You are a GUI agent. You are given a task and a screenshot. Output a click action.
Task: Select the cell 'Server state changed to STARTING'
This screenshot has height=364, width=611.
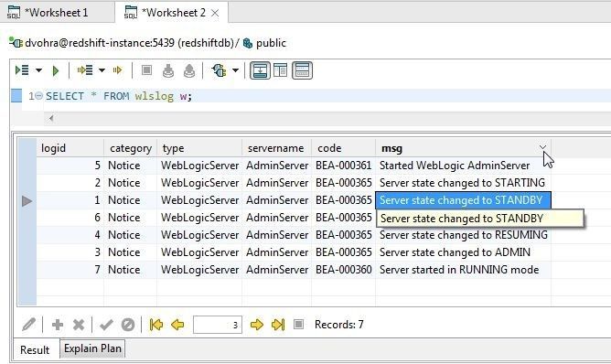(x=464, y=183)
